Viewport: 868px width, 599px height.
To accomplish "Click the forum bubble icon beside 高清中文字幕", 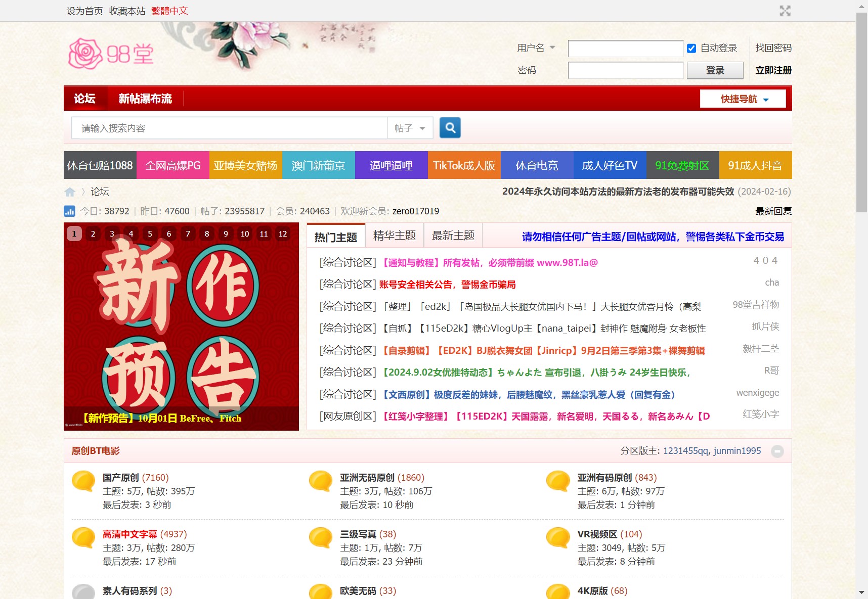I will point(83,538).
